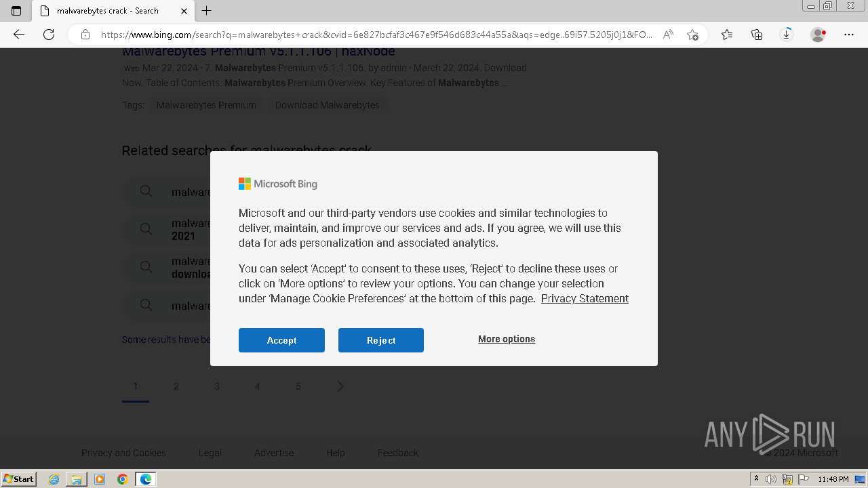Go to results page 2
Screen dimensions: 868x488
pos(176,386)
